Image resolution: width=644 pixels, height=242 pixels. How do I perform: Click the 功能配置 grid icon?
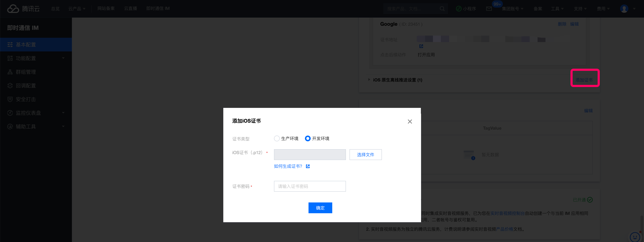pyautogui.click(x=10, y=58)
